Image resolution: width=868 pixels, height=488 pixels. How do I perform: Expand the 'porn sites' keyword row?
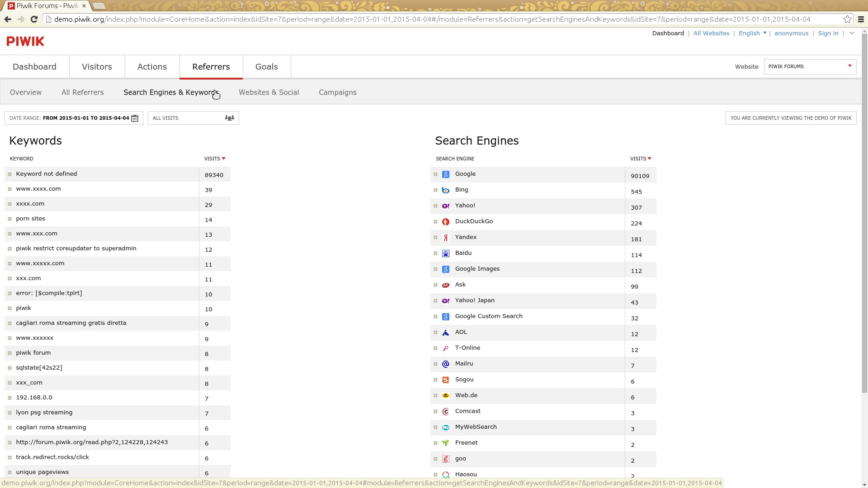coord(9,219)
